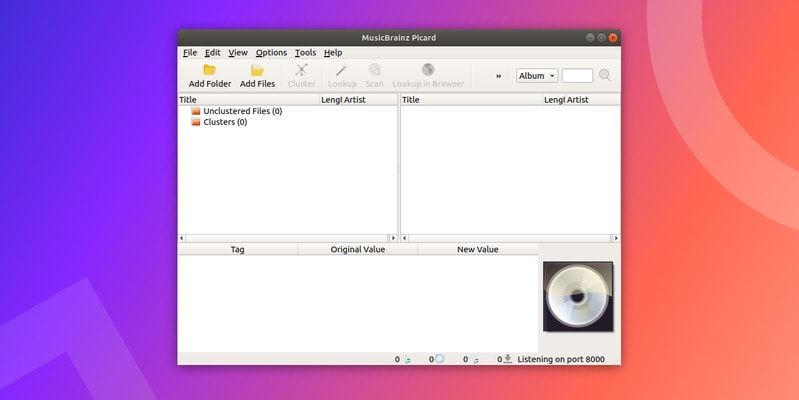This screenshot has width=799, height=400.
Task: Sort right pane by Artist column
Action: (x=592, y=100)
